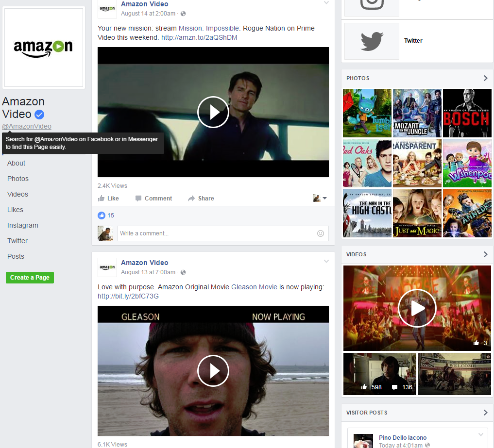This screenshot has width=494, height=448.
Task: Click the Comment button under the first post
Action: pyautogui.click(x=154, y=199)
